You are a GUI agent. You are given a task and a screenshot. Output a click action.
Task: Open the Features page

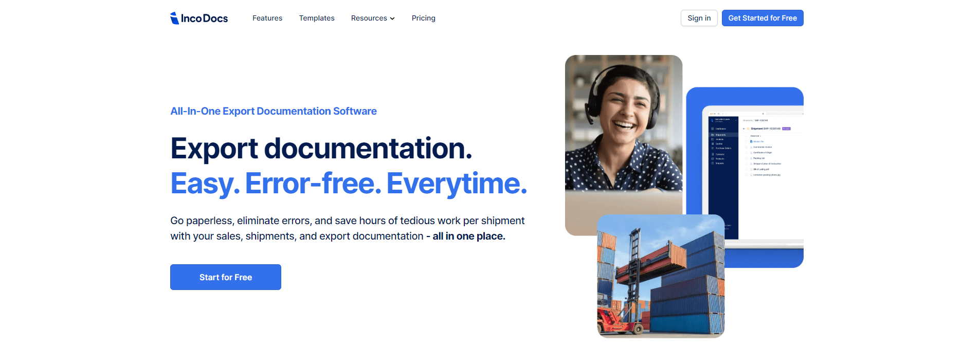[x=267, y=18]
